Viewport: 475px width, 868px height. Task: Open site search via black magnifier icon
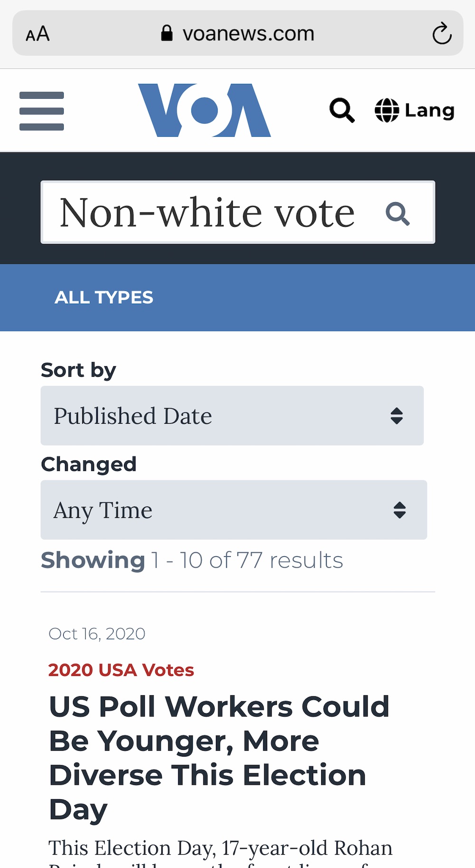tap(342, 110)
